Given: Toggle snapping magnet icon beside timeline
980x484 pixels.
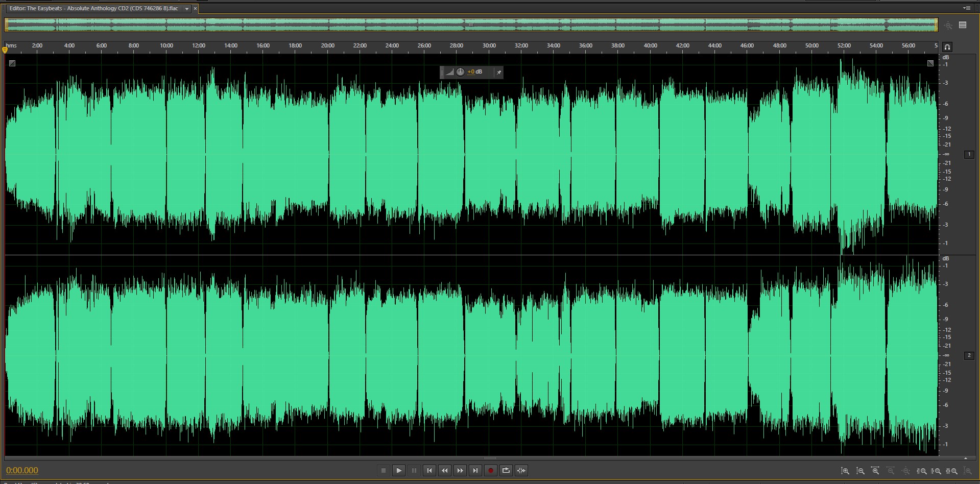Looking at the screenshot, I should (x=947, y=47).
